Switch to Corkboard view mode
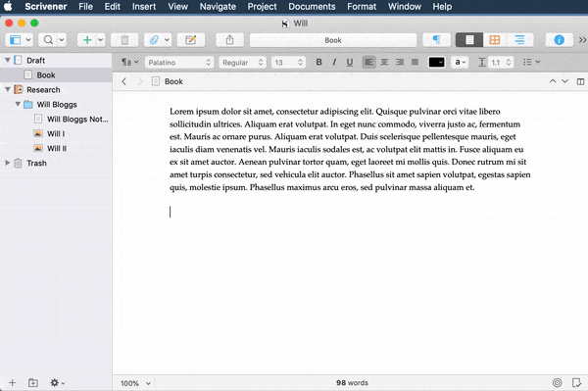Screen dimensions: 588x391 495,40
